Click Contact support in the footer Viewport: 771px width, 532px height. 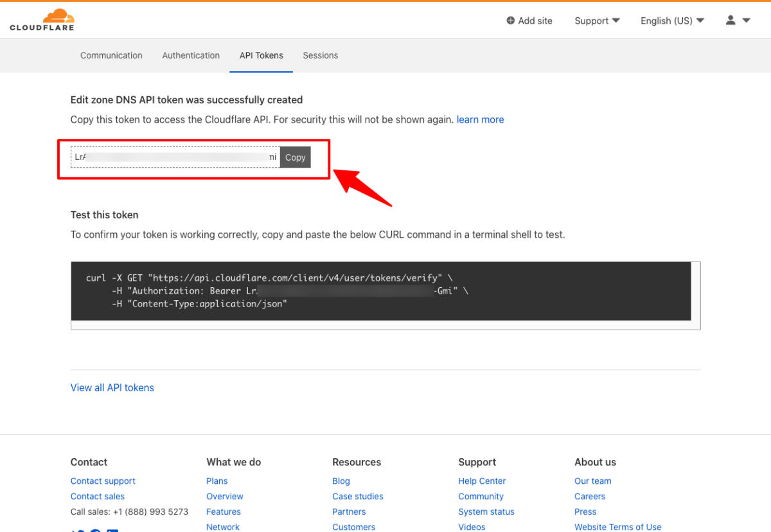[103, 481]
